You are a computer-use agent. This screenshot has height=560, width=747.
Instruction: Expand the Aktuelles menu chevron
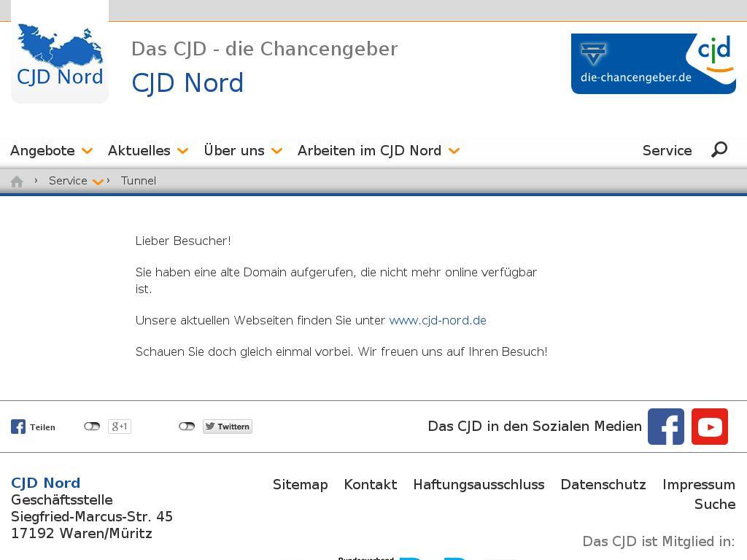(x=182, y=151)
